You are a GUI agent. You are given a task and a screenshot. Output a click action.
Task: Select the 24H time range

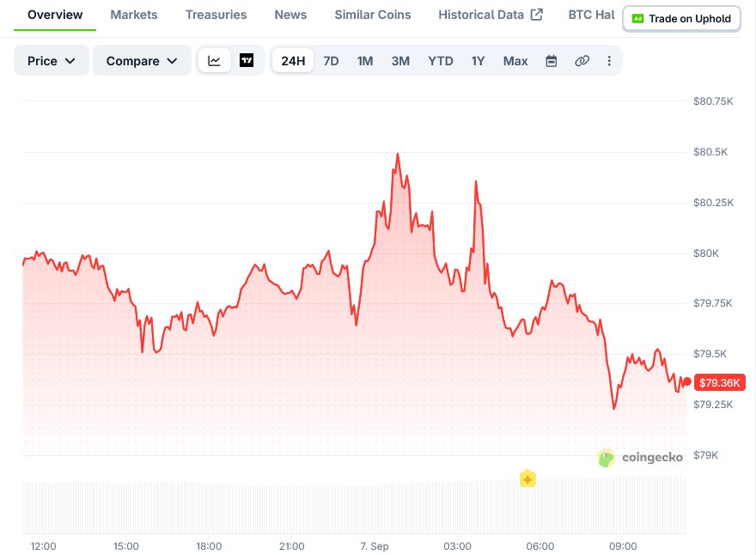click(x=293, y=61)
